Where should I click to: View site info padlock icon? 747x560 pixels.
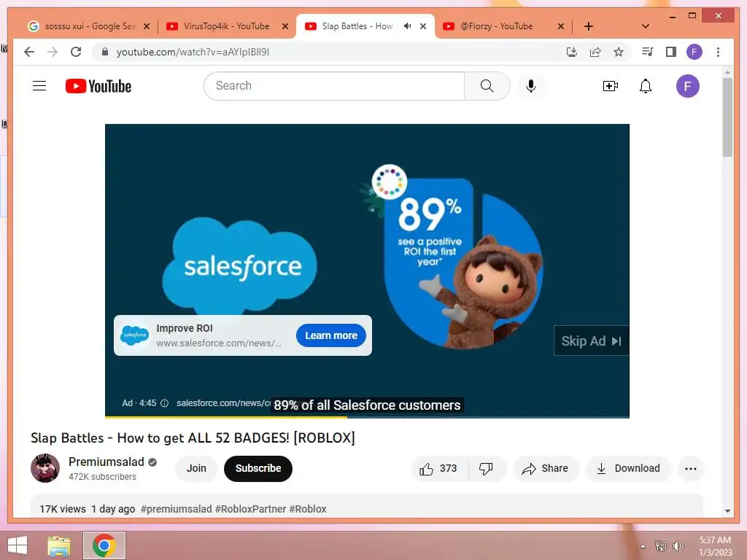[x=105, y=52]
